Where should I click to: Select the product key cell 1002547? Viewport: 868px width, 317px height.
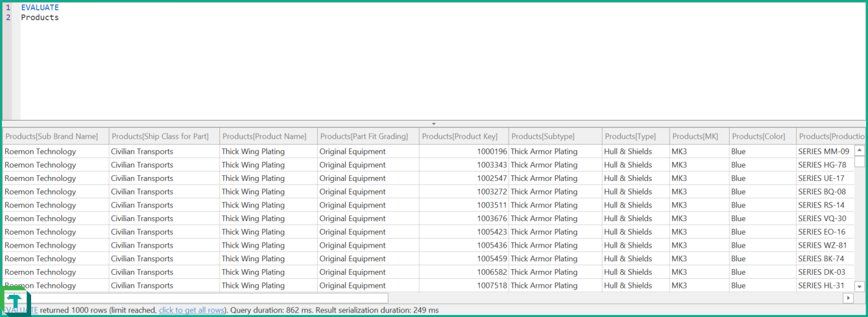coord(464,178)
